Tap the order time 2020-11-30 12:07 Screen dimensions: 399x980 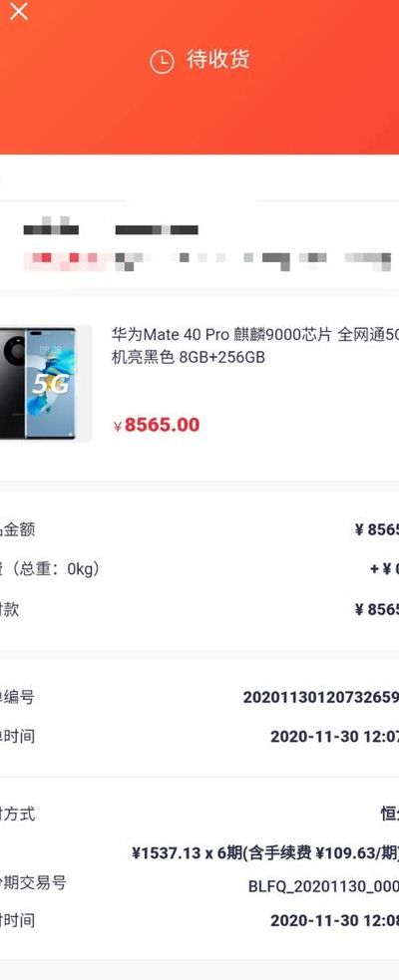click(334, 737)
